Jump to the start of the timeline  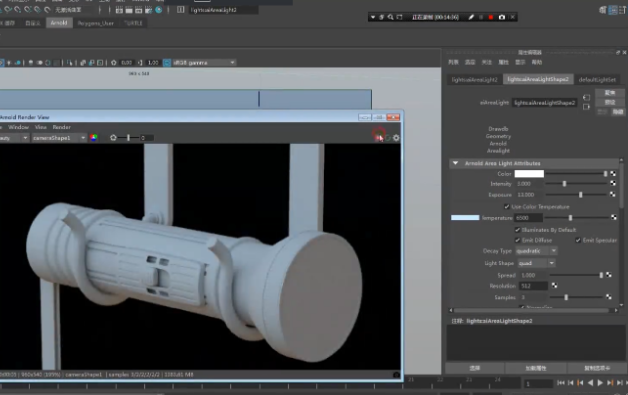click(561, 383)
